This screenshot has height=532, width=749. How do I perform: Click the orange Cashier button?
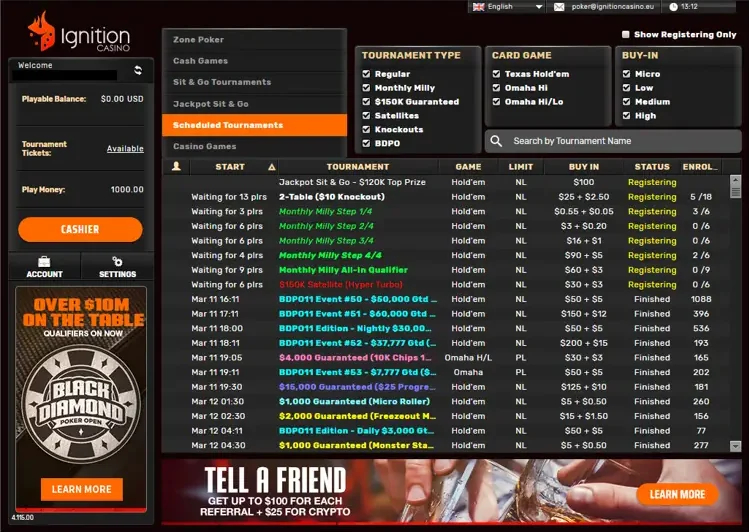80,229
